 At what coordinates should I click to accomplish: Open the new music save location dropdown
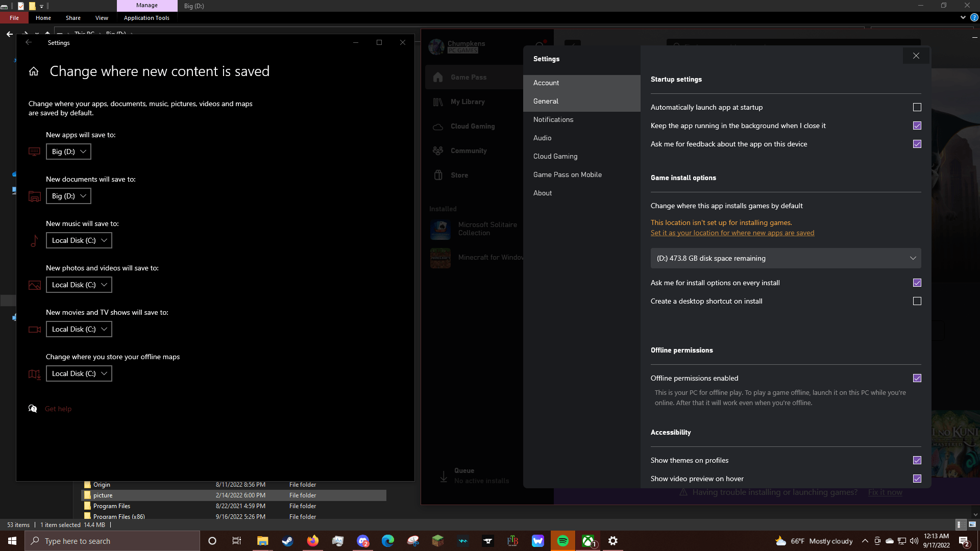79,240
